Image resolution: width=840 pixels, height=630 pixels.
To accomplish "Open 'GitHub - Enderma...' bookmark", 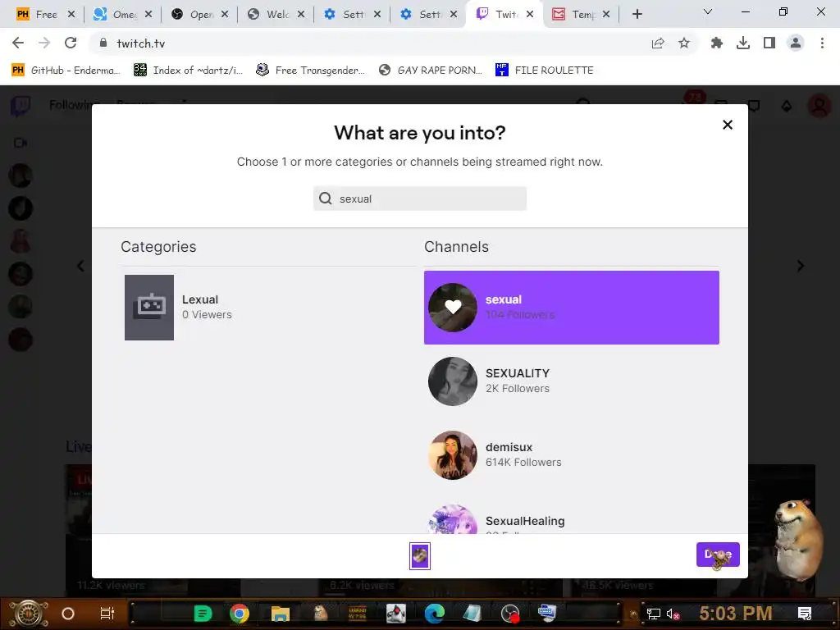I will tap(66, 71).
